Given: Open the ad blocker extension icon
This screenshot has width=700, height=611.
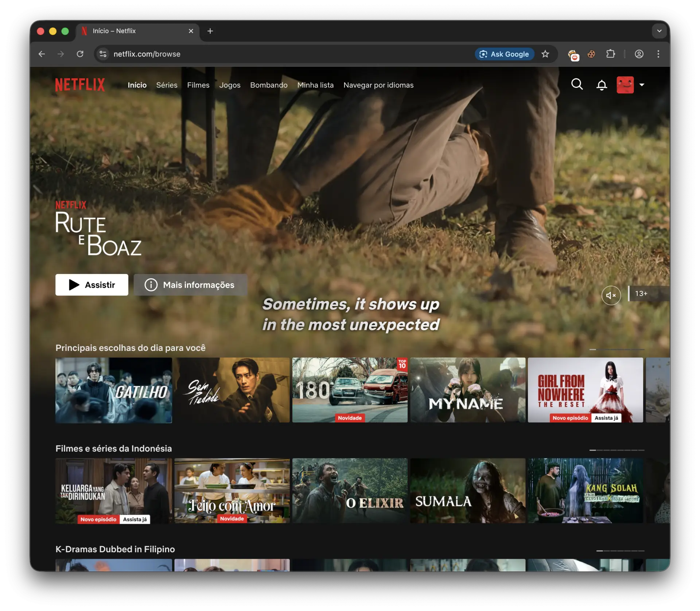Looking at the screenshot, I should point(573,55).
